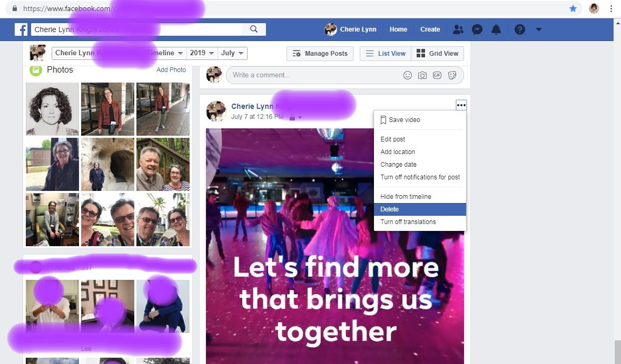
Task: Click the Photos section heading
Action: pyautogui.click(x=60, y=69)
